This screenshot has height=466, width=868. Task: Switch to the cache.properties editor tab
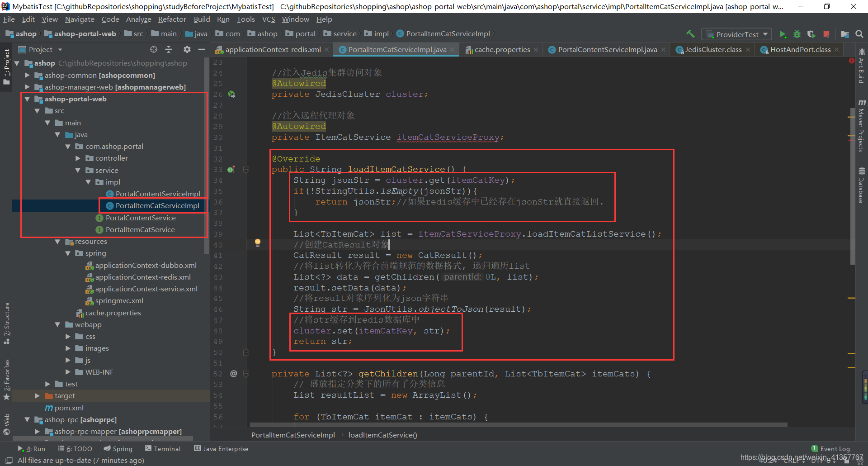pyautogui.click(x=502, y=50)
